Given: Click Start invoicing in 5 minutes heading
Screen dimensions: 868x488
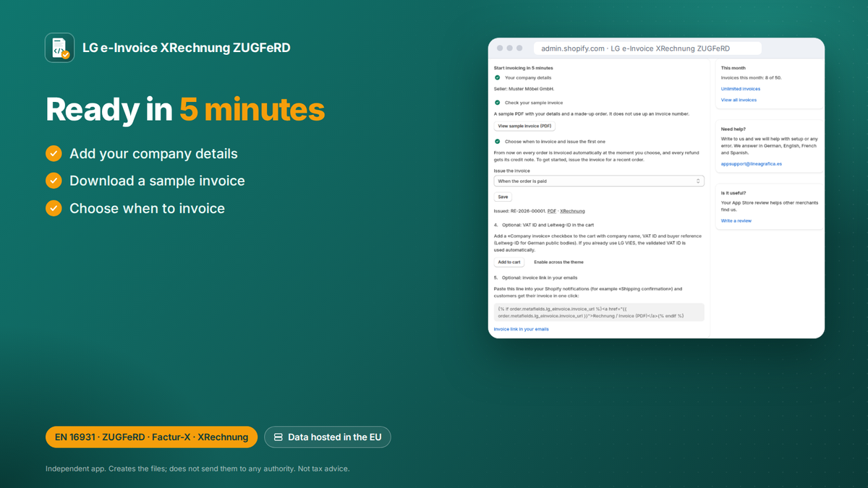Looking at the screenshot, I should coord(523,68).
